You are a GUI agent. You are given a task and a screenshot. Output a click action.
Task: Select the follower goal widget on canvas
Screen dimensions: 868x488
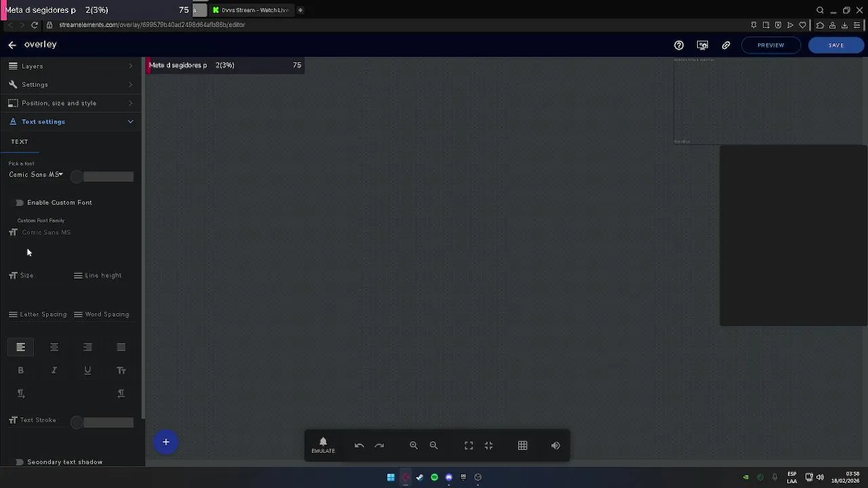226,65
